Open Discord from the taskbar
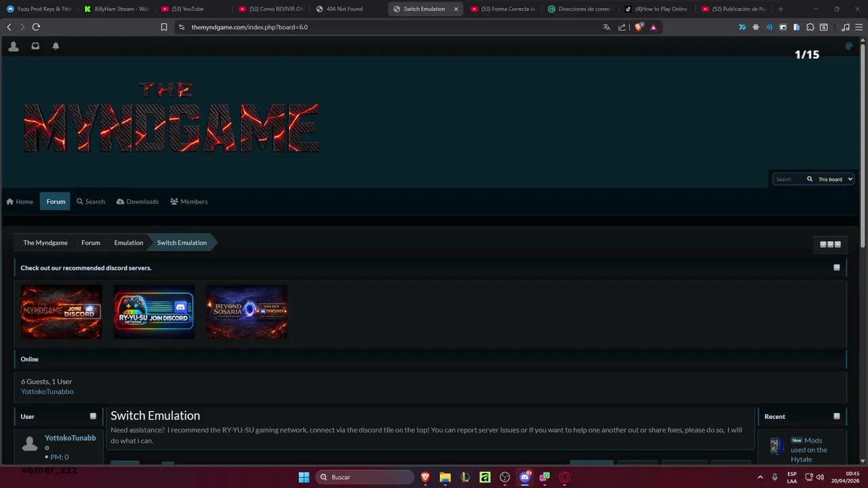Image resolution: width=868 pixels, height=488 pixels. coord(524,477)
